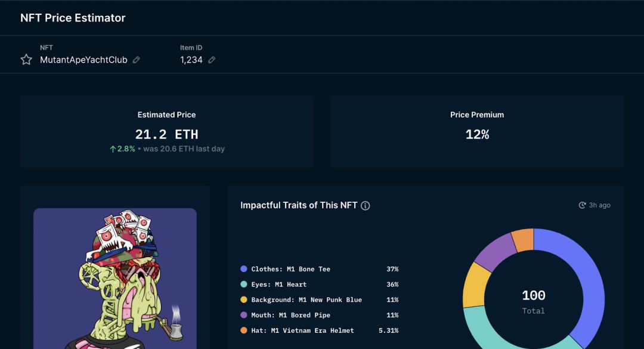
Task: Open info tooltip for Impactful Traits
Action: 365,206
